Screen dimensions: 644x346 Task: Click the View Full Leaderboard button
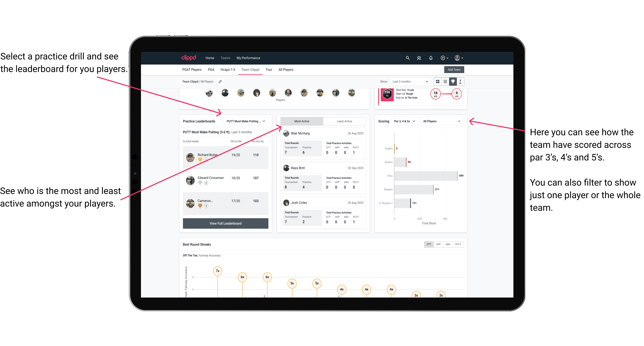225,223
